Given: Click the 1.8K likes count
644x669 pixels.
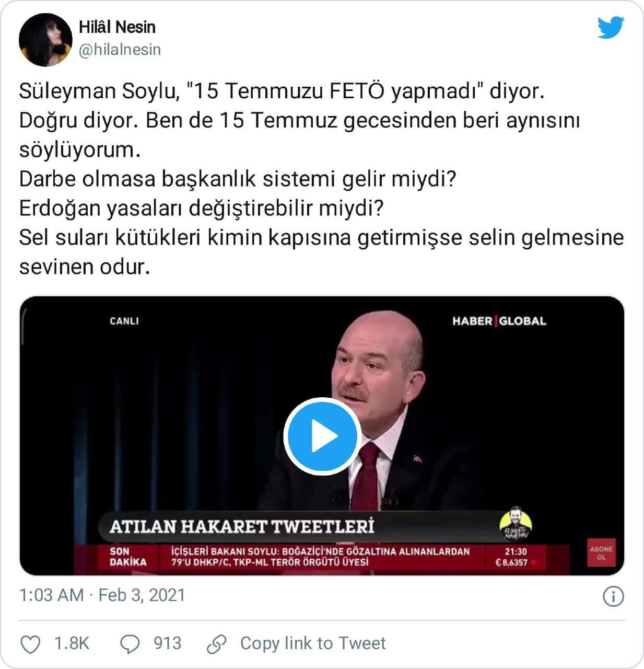Looking at the screenshot, I should coord(72,643).
